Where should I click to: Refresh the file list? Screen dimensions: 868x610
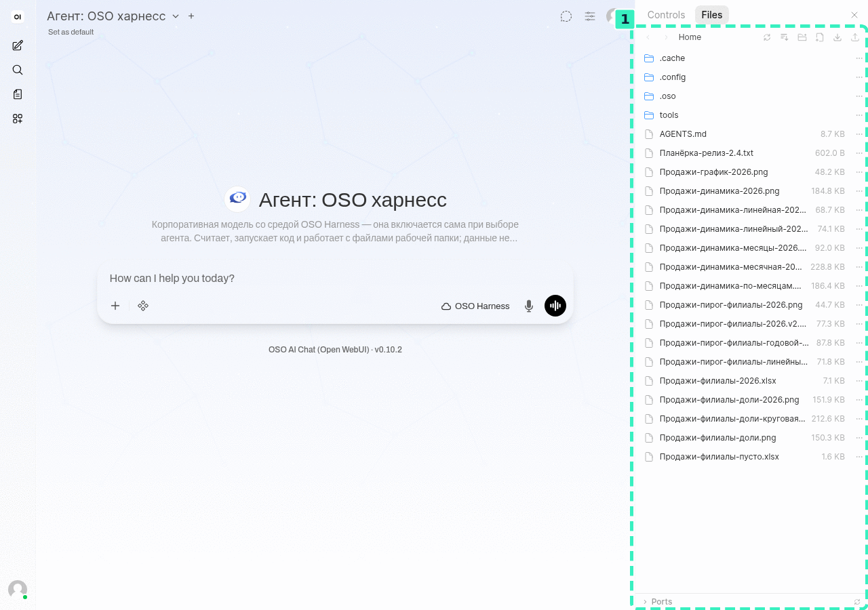coord(767,37)
